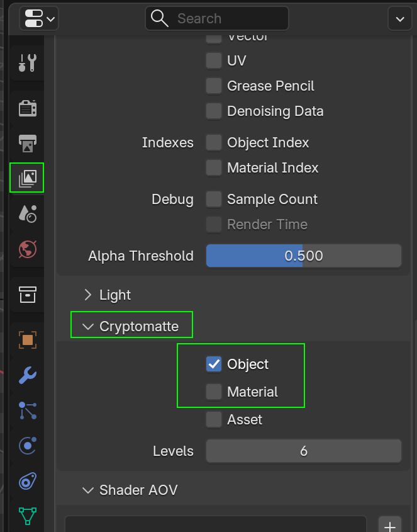Open the top-right panel dropdown arrow
417x532 pixels.
click(399, 18)
